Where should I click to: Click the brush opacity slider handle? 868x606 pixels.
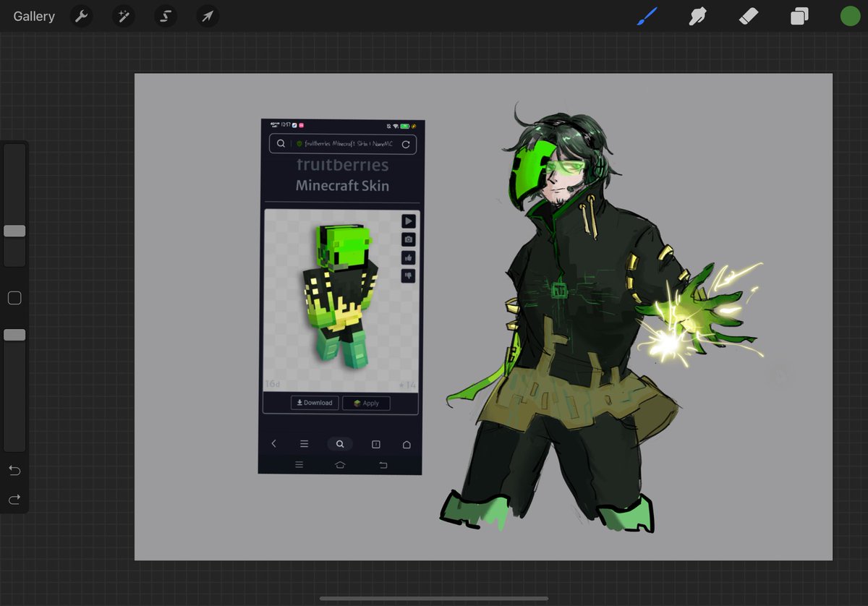(x=14, y=335)
